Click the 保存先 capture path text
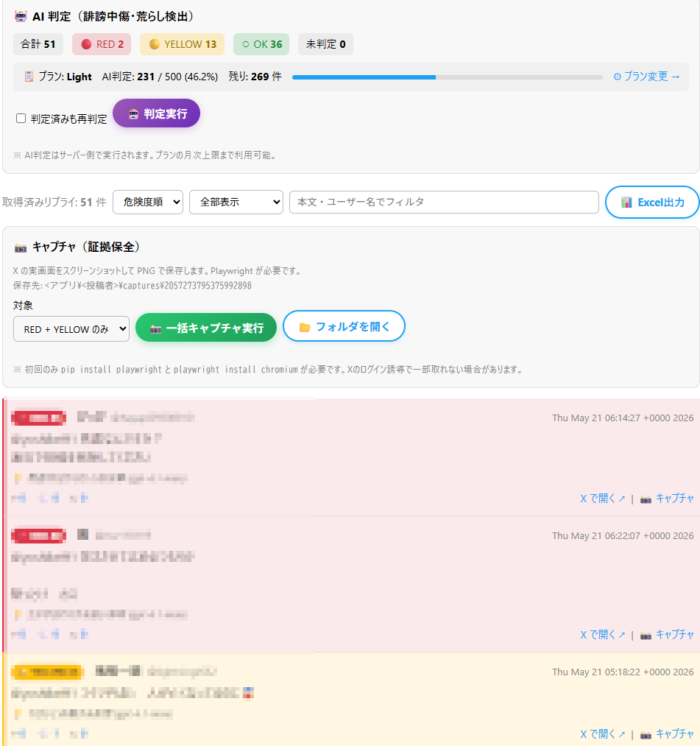Image resolution: width=700 pixels, height=746 pixels. (132, 286)
